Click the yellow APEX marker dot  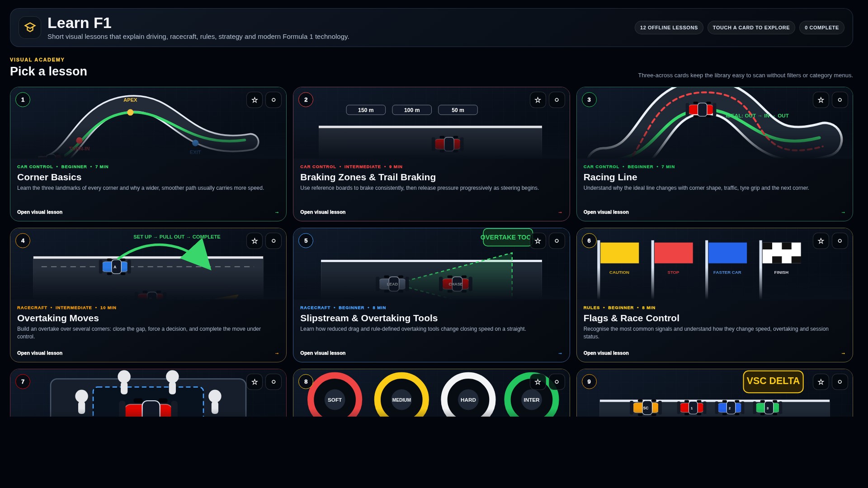point(130,113)
